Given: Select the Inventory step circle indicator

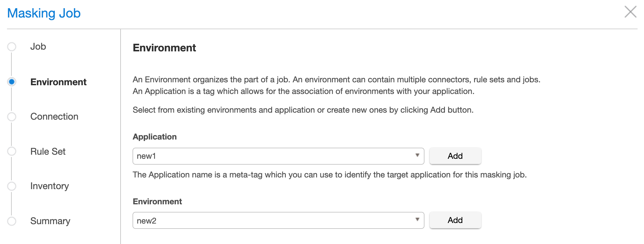Looking at the screenshot, I should (x=12, y=186).
